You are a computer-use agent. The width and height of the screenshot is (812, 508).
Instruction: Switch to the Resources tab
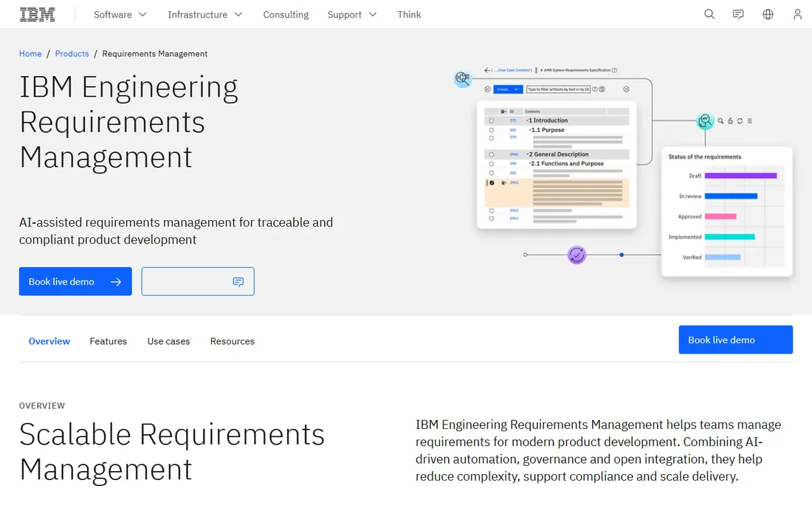pyautogui.click(x=232, y=341)
